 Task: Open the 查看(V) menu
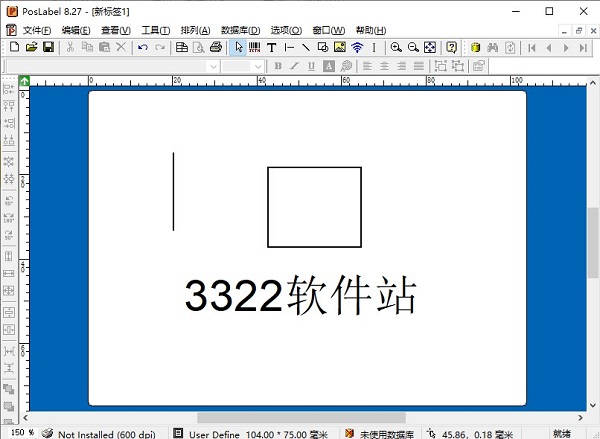(x=116, y=30)
